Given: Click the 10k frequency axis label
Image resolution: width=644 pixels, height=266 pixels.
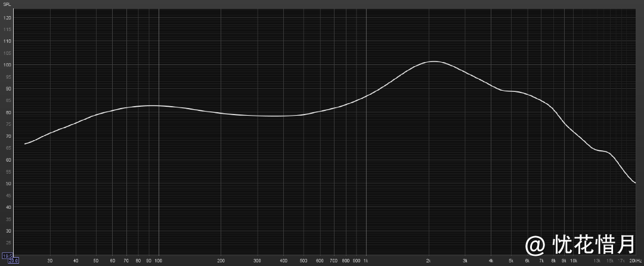Looking at the screenshot, I should (x=574, y=261).
